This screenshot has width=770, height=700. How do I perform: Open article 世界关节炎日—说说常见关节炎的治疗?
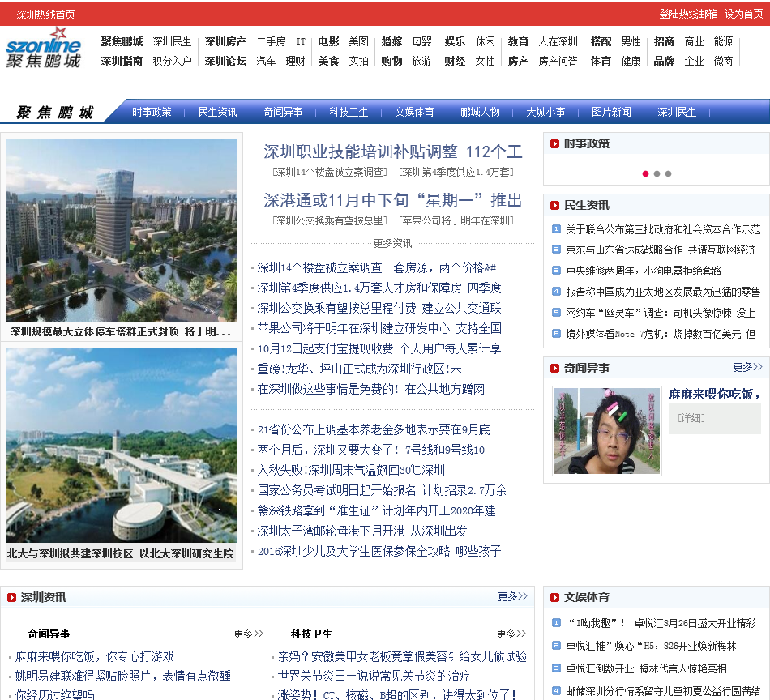374,676
